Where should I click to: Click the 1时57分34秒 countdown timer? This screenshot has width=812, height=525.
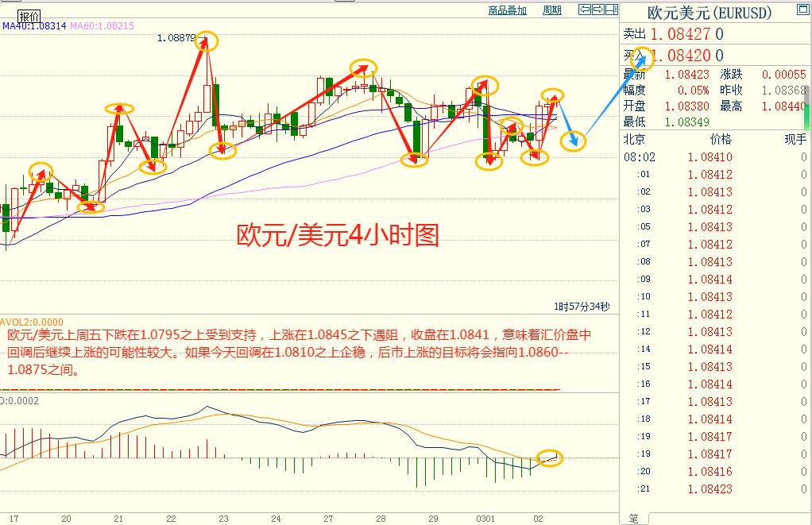tap(582, 307)
